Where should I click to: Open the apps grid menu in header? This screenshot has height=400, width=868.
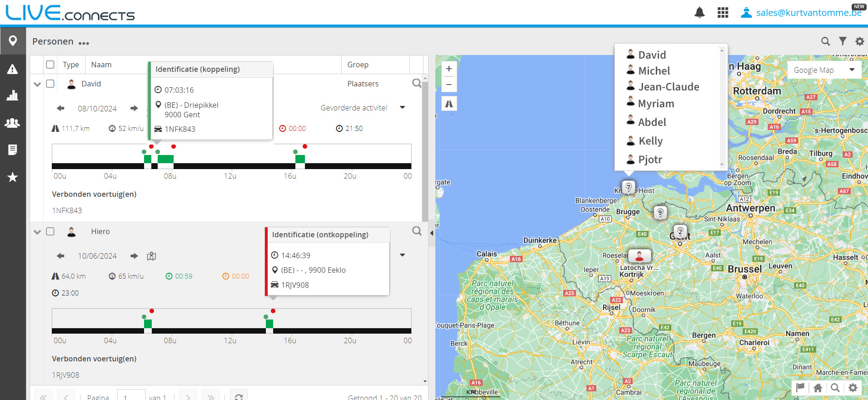pos(723,13)
